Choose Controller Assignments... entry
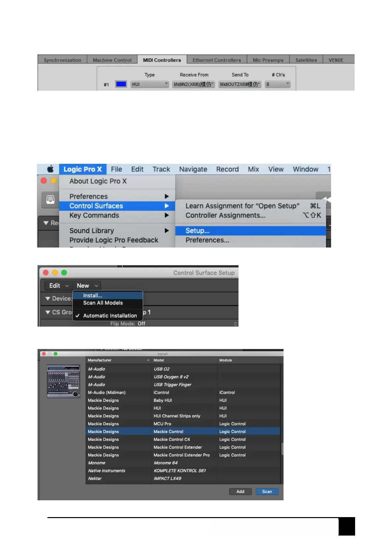This screenshot has width=392, height=555. coord(251,215)
